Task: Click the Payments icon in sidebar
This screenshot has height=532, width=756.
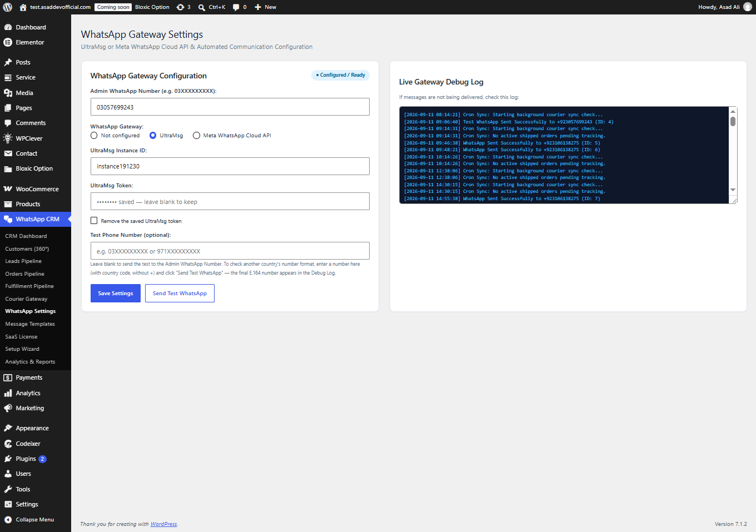Action: coord(8,377)
